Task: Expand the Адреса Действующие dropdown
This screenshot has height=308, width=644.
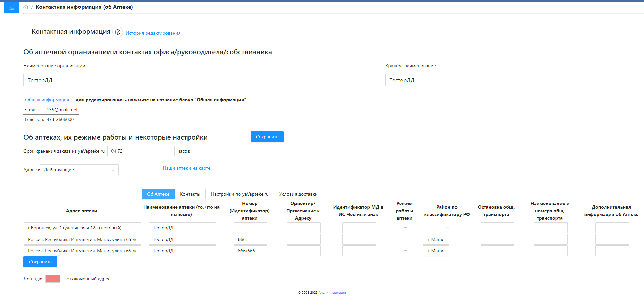Action: [79, 170]
